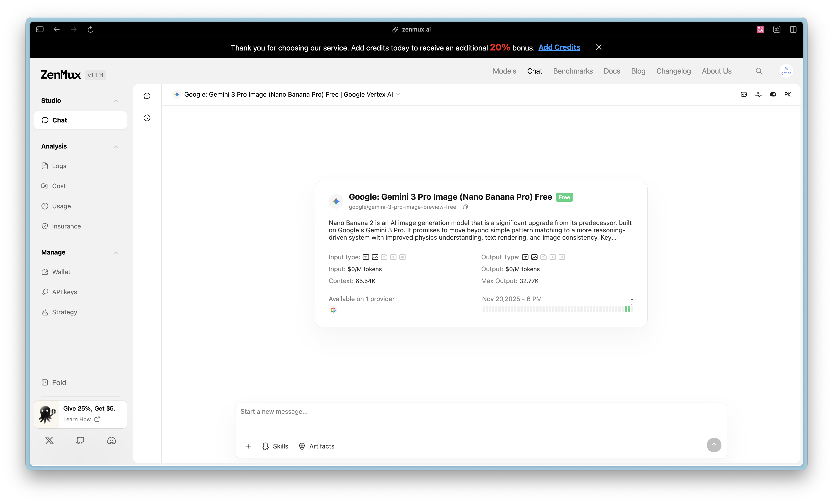Open ZenMux GitHub page

[80, 440]
